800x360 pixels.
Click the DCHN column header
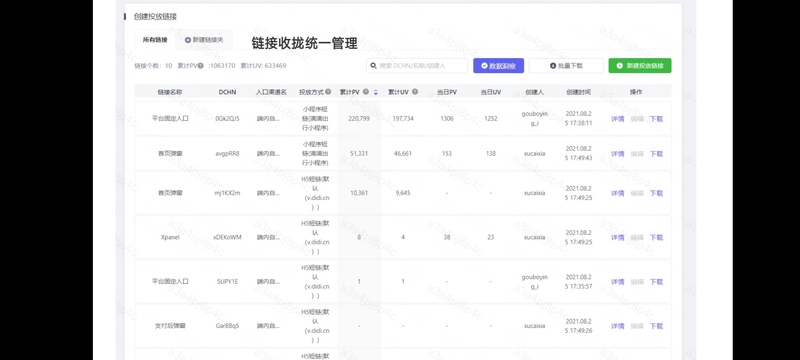coord(228,92)
